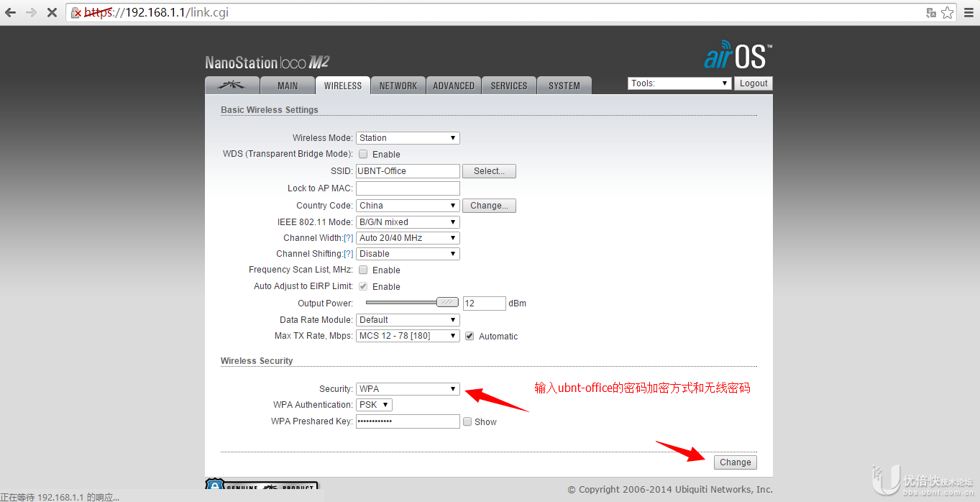Click the SSID Select... button
The image size is (980, 502).
[x=489, y=171]
